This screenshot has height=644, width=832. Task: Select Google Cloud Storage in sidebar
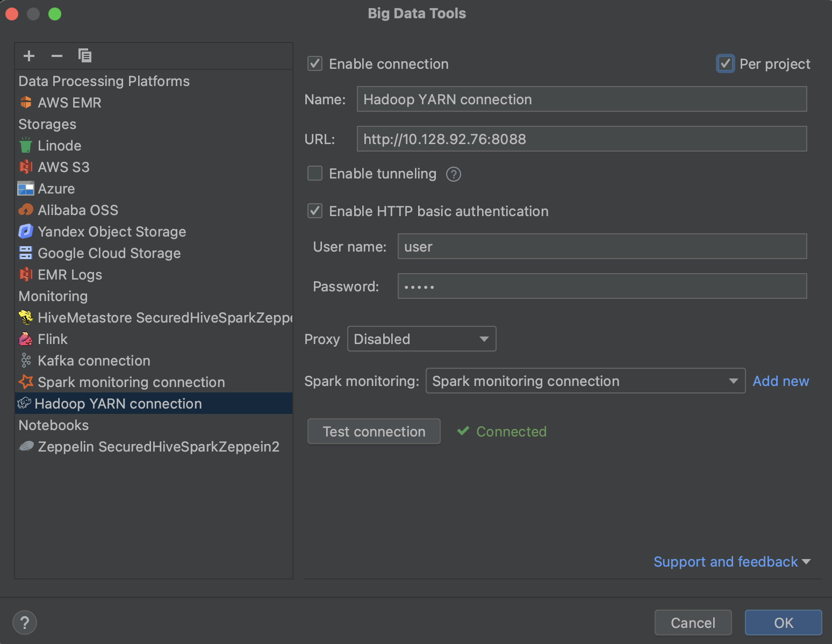point(109,253)
